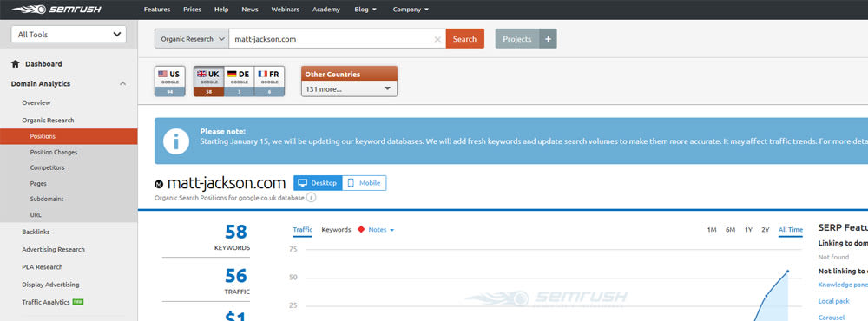The width and height of the screenshot is (868, 321).
Task: Set chart range to 2Y
Action: (765, 230)
